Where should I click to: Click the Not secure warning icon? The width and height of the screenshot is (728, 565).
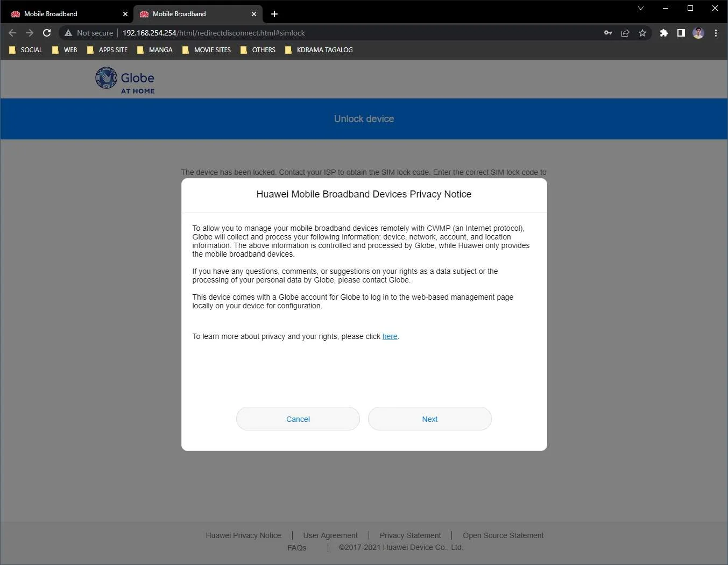(68, 33)
